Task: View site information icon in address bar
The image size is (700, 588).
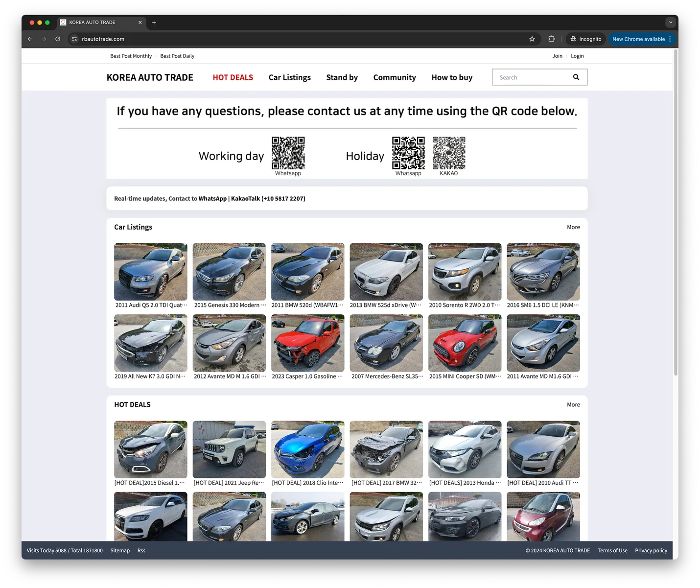Action: [74, 39]
